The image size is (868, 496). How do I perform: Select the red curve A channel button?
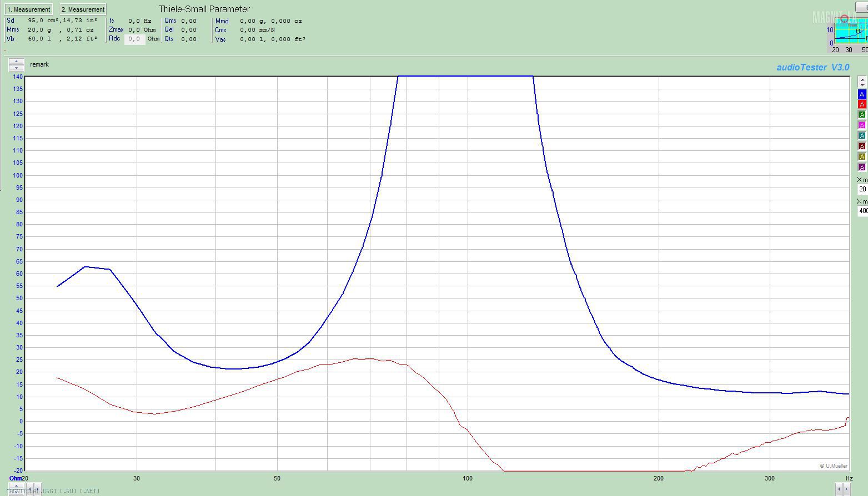862,104
